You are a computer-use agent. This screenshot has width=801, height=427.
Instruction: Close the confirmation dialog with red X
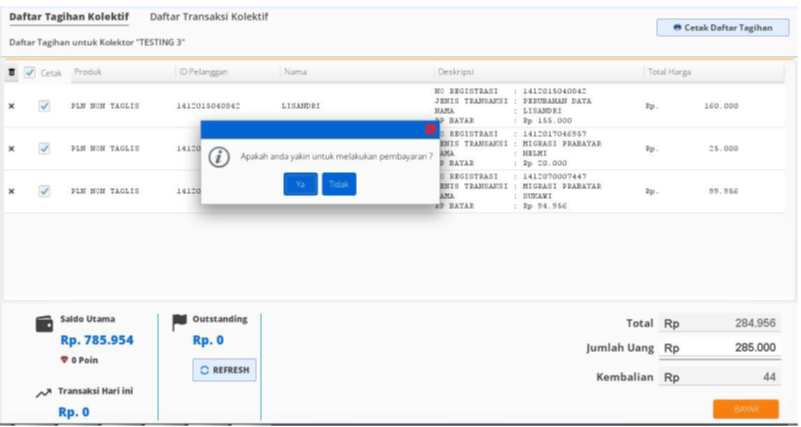(430, 129)
